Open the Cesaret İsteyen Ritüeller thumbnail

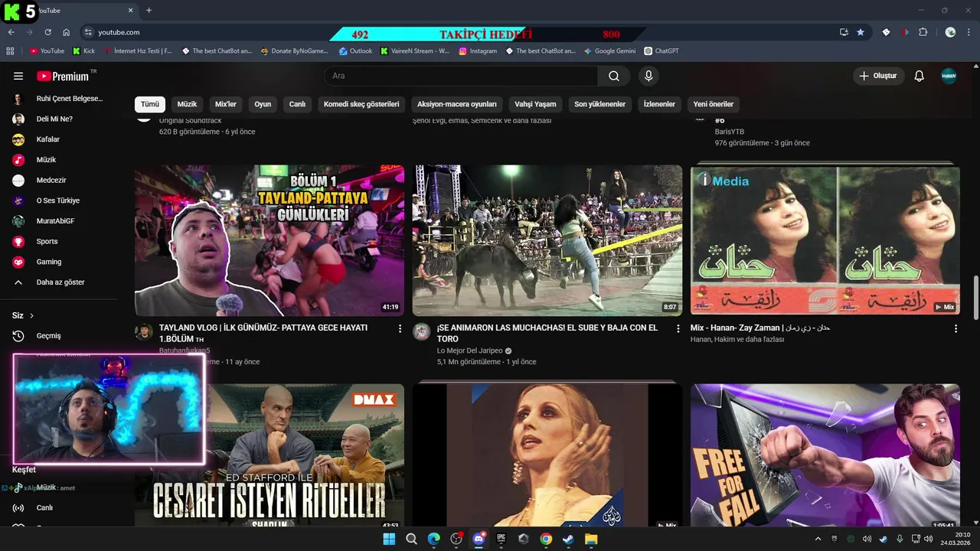click(x=269, y=455)
